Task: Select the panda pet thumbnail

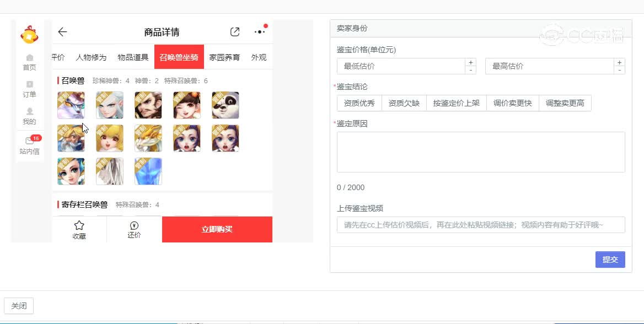Action: pos(226,105)
